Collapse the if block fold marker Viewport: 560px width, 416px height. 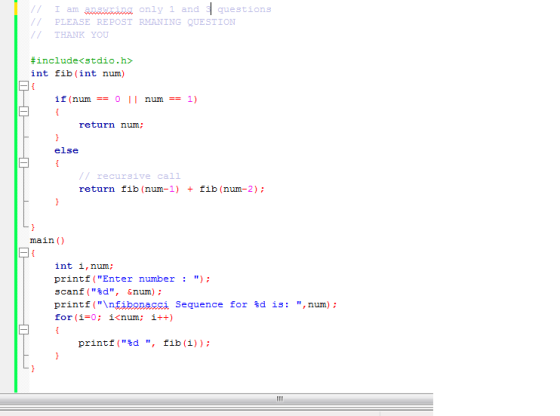[24, 112]
